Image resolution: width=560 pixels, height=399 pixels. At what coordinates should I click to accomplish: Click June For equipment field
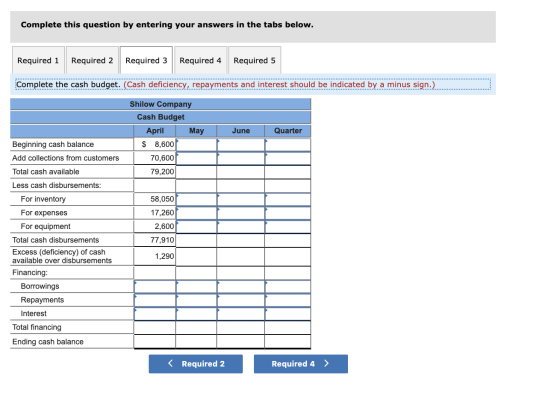(x=241, y=226)
